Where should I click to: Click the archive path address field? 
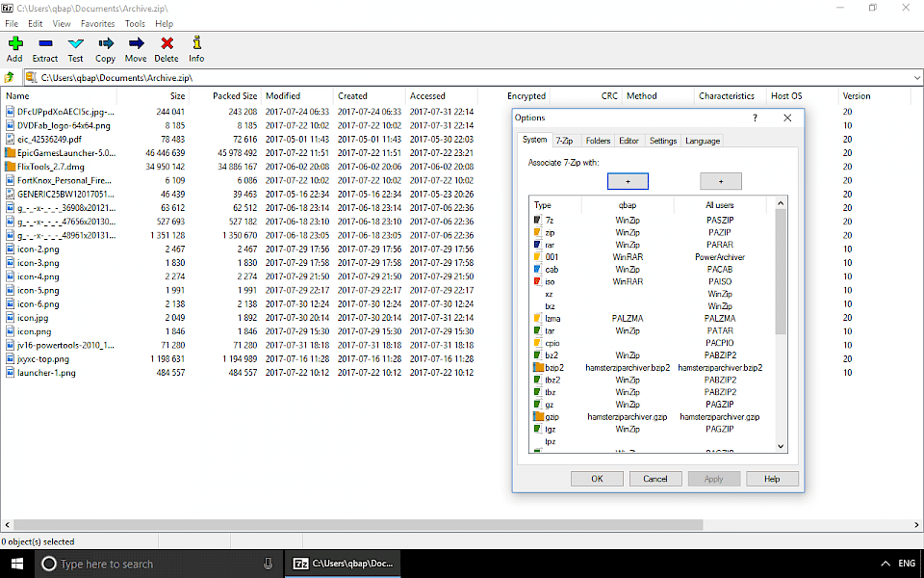[469, 77]
